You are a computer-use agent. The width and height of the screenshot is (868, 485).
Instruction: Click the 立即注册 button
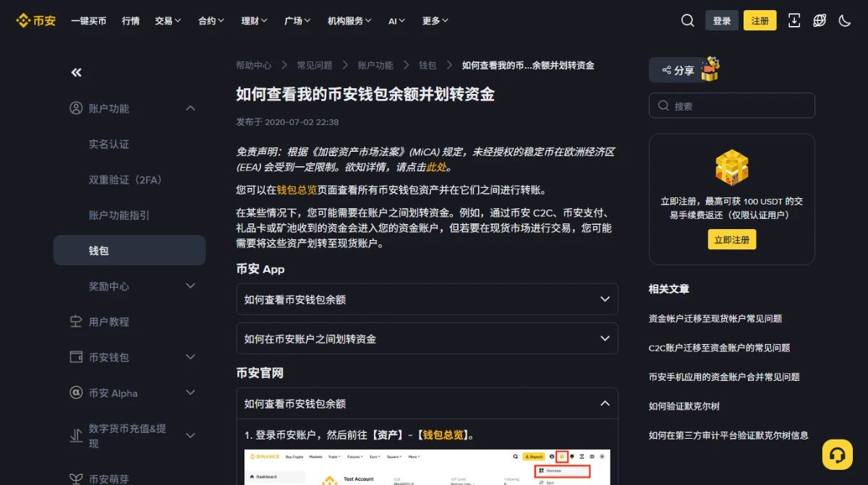(x=732, y=239)
